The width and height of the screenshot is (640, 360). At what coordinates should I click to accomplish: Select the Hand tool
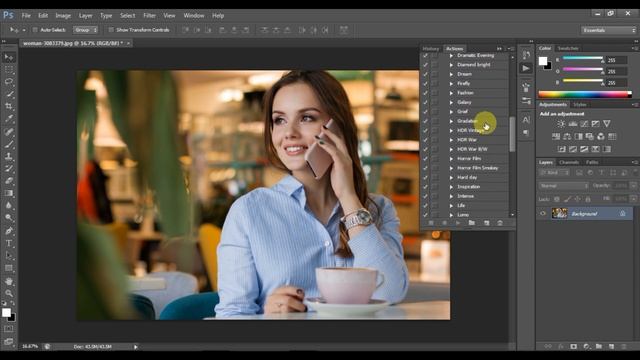pos(9,281)
